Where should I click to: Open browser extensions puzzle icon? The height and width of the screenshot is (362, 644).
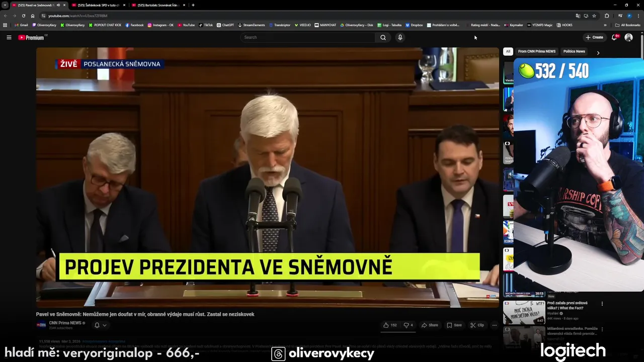607,16
